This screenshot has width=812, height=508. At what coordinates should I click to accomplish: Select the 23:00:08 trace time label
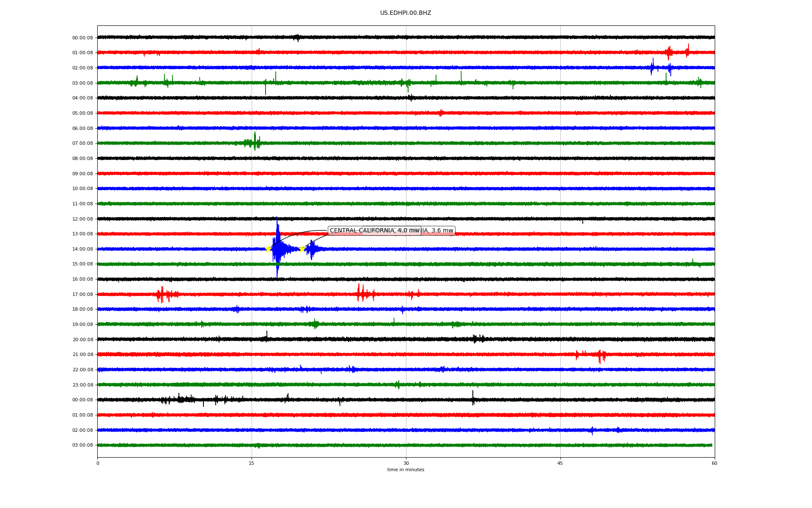pos(82,385)
